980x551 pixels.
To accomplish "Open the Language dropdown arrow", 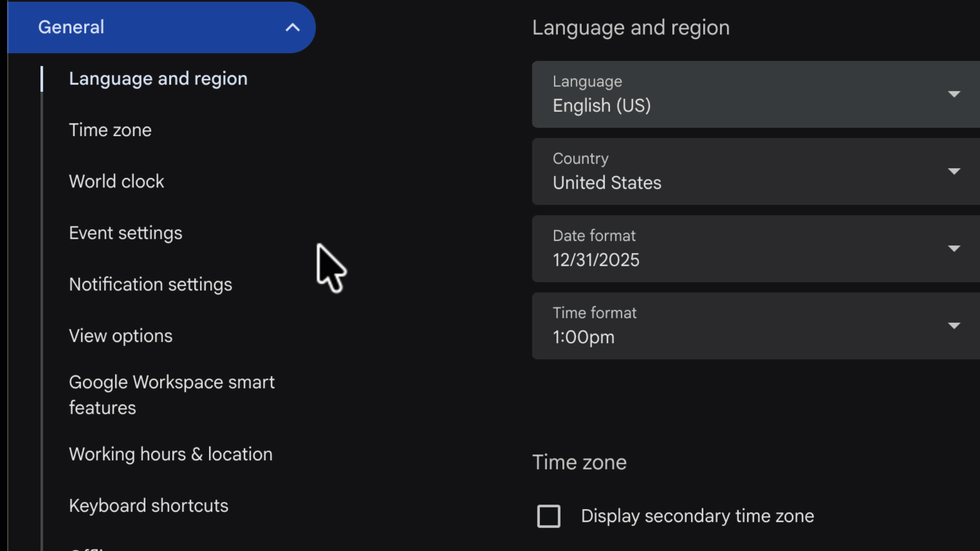I will pyautogui.click(x=953, y=94).
